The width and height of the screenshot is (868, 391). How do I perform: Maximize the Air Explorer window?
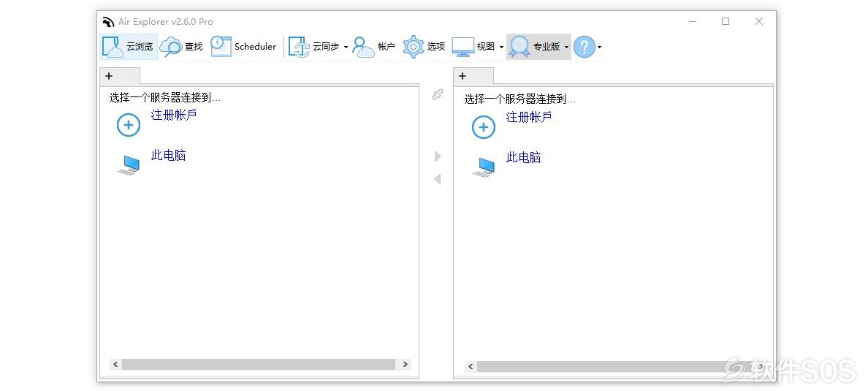pyautogui.click(x=726, y=22)
